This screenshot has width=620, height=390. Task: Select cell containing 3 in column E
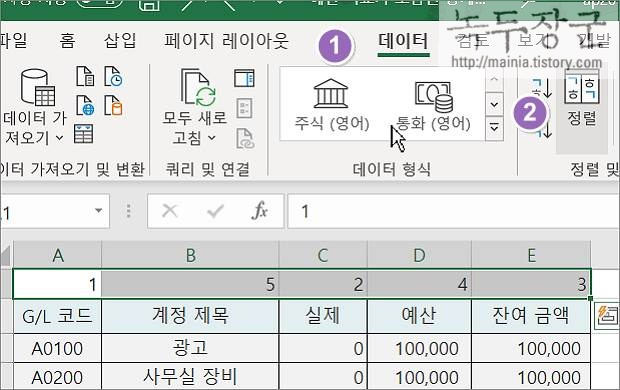click(x=531, y=284)
